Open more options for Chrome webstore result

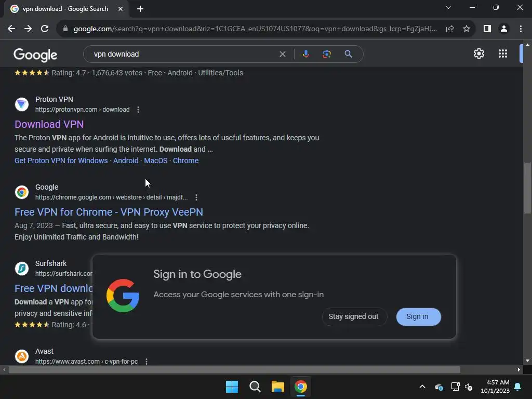[x=196, y=197]
